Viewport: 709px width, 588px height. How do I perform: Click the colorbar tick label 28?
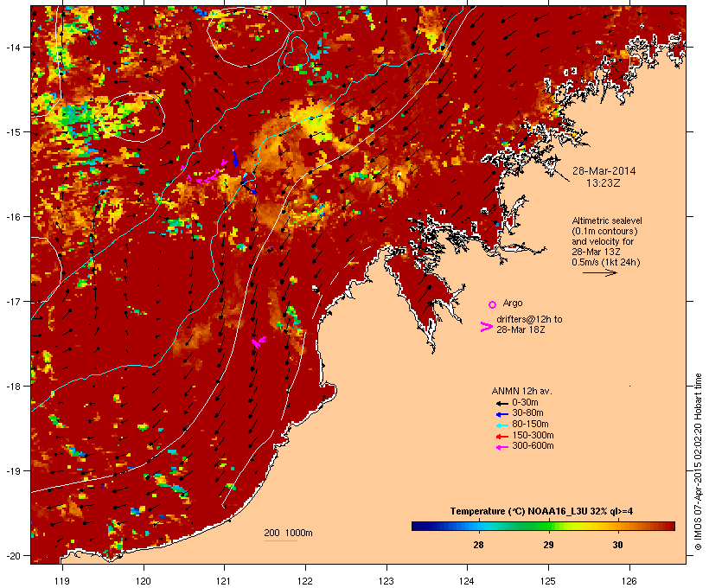[478, 545]
